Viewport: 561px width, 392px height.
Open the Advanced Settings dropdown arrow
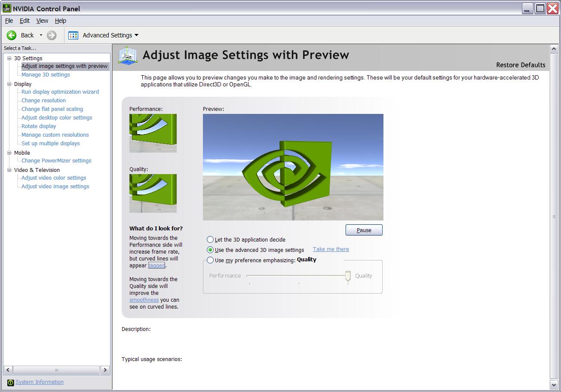click(136, 35)
